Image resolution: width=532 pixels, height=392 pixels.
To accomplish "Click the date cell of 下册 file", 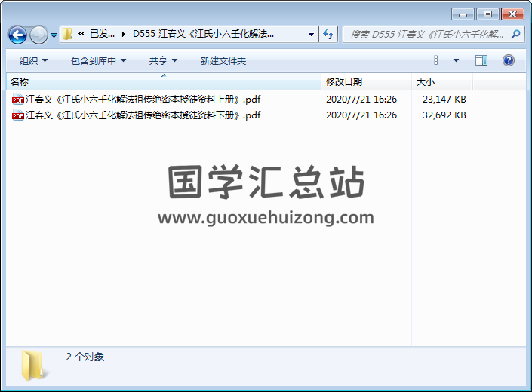I will click(361, 115).
